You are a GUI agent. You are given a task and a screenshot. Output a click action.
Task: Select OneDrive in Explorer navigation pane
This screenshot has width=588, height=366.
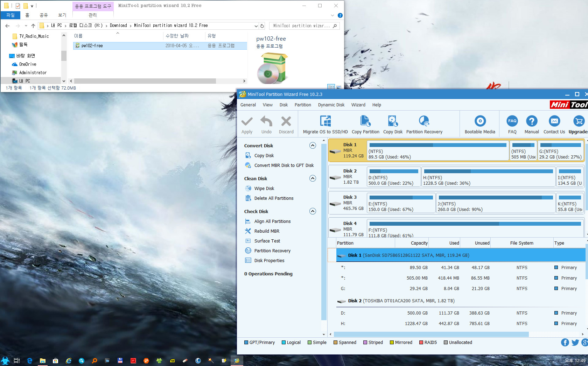click(x=27, y=64)
